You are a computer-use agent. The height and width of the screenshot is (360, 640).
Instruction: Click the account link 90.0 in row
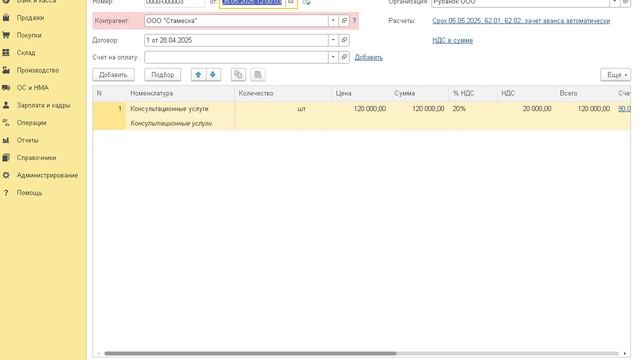(x=624, y=109)
